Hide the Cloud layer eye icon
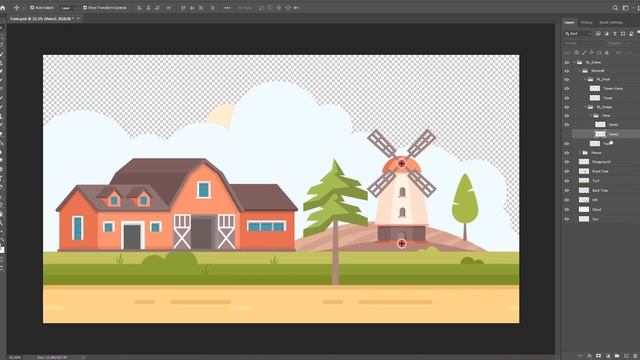Image resolution: width=640 pixels, height=360 pixels. 567,209
